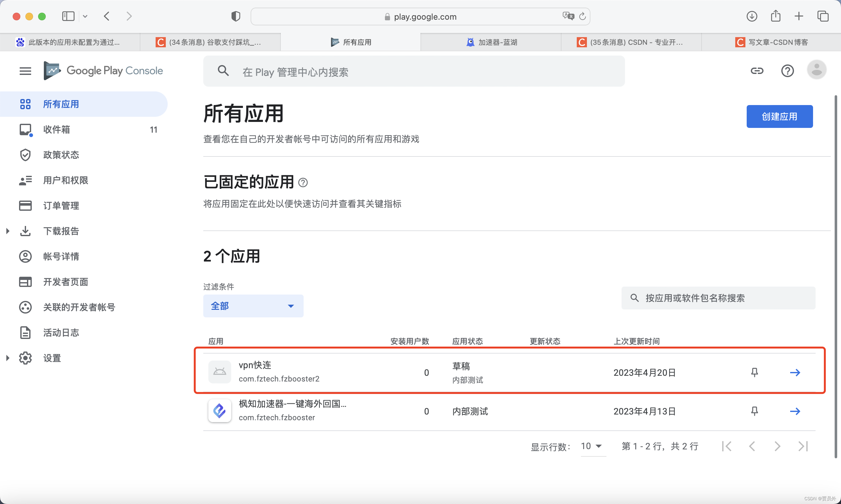
Task: Expand the 设置 sidebar section
Action: click(8, 358)
